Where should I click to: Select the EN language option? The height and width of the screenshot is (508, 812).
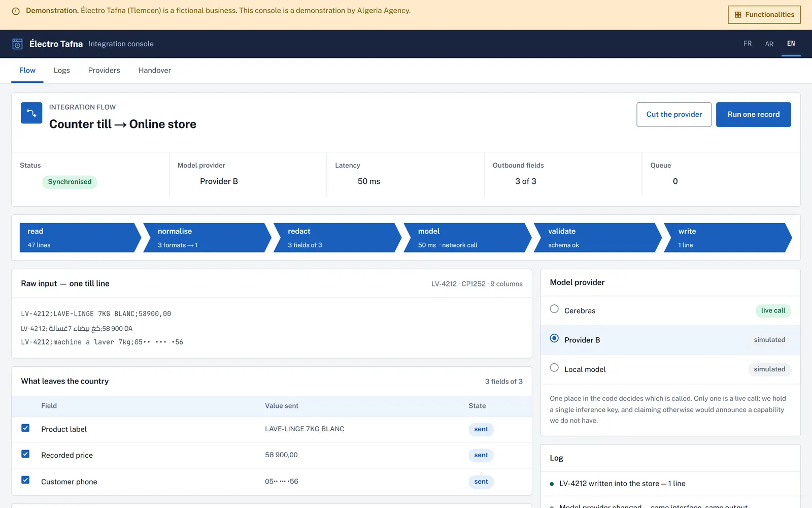coord(791,44)
